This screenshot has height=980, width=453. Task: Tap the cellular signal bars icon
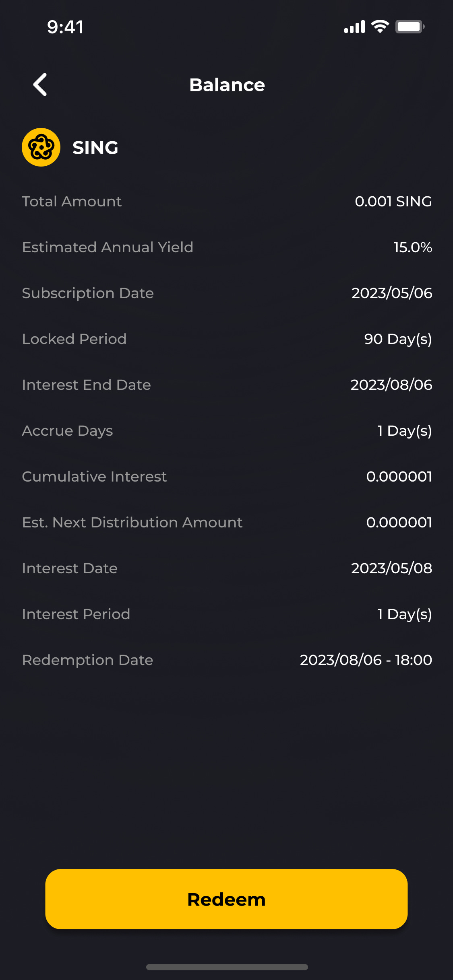354,27
